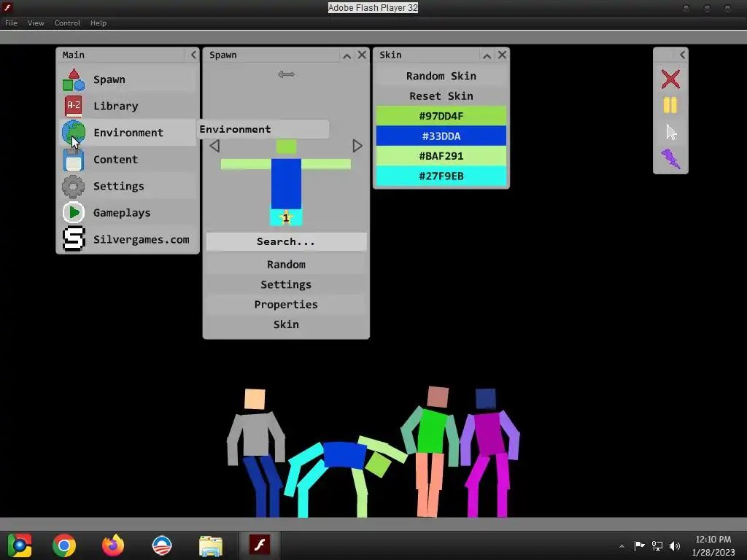747x560 pixels.
Task: Click the Flash Player taskbar icon
Action: tap(259, 545)
